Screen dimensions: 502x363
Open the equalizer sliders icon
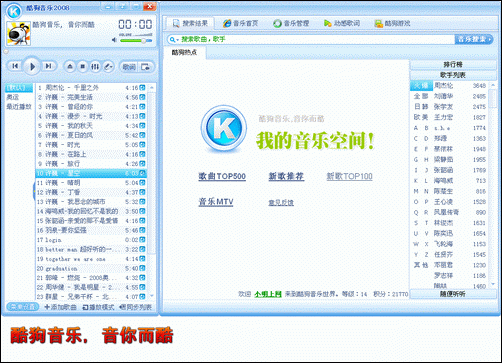[x=95, y=67]
